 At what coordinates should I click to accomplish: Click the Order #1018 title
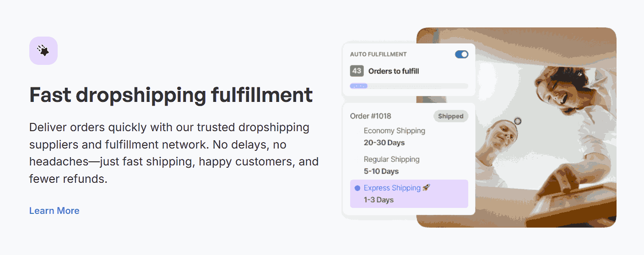click(371, 116)
